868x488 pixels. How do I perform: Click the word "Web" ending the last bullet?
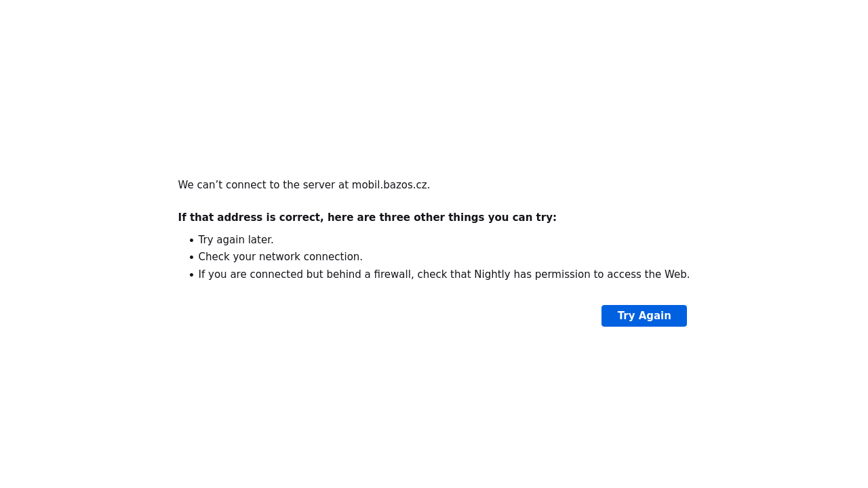(675, 274)
